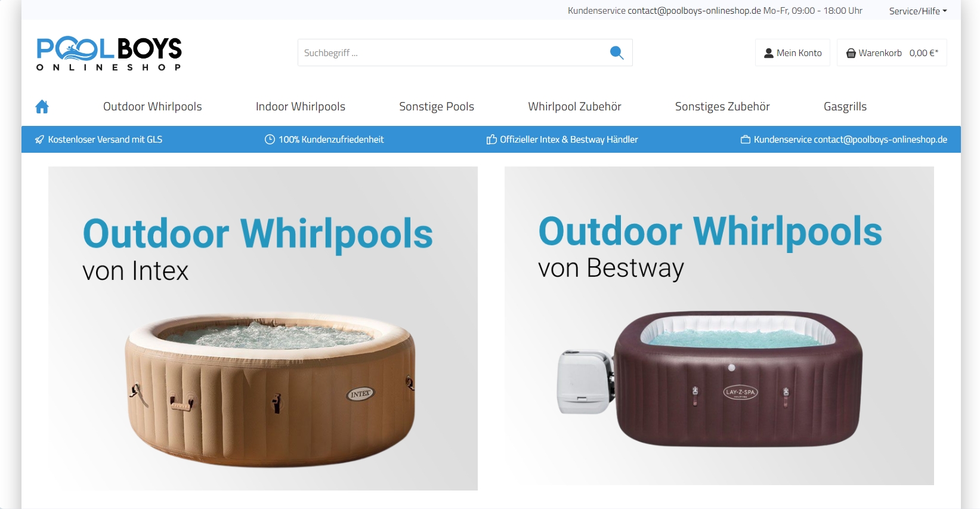
Task: Open Whirlpool Zubehör category
Action: coord(574,107)
